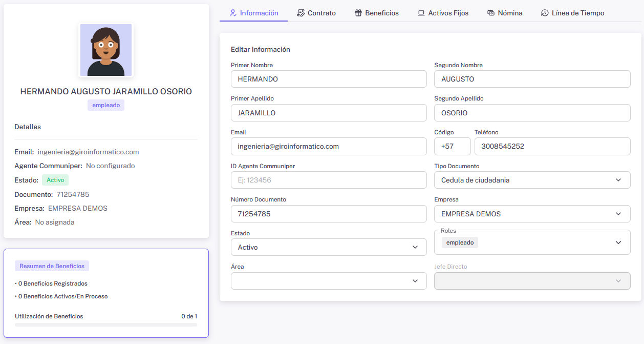Click the contract document icon
This screenshot has width=644, height=344.
point(301,13)
